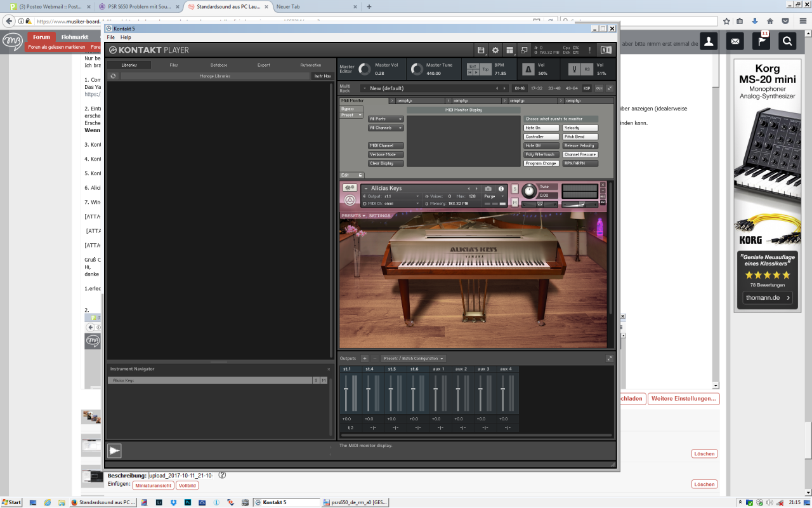Open Kontakt options via the gear icon
This screenshot has height=508, width=812.
pos(495,50)
